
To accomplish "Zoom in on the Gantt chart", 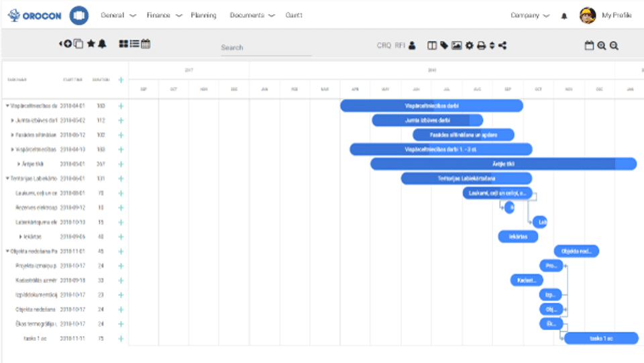I will [x=602, y=46].
